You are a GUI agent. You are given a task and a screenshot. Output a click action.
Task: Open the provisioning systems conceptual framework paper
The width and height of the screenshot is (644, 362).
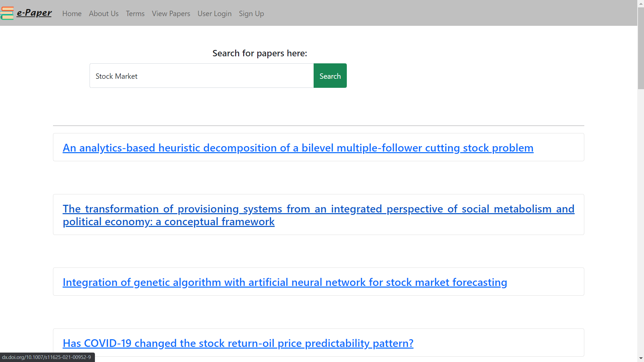(x=319, y=215)
